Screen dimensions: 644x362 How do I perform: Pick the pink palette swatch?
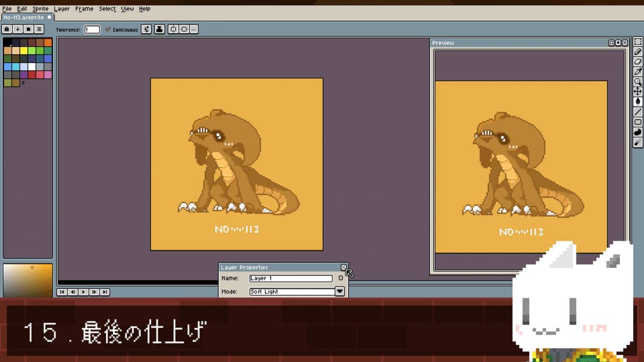click(x=48, y=75)
